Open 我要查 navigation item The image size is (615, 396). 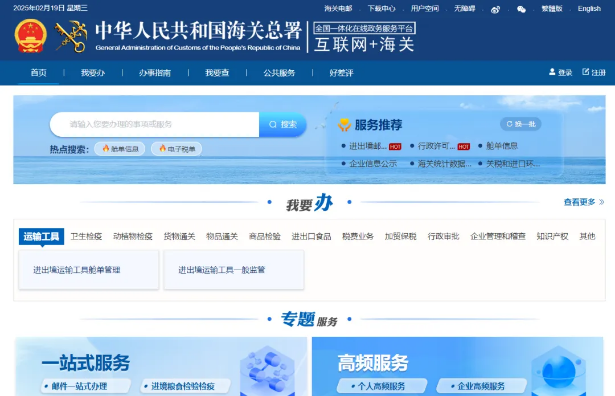[217, 73]
